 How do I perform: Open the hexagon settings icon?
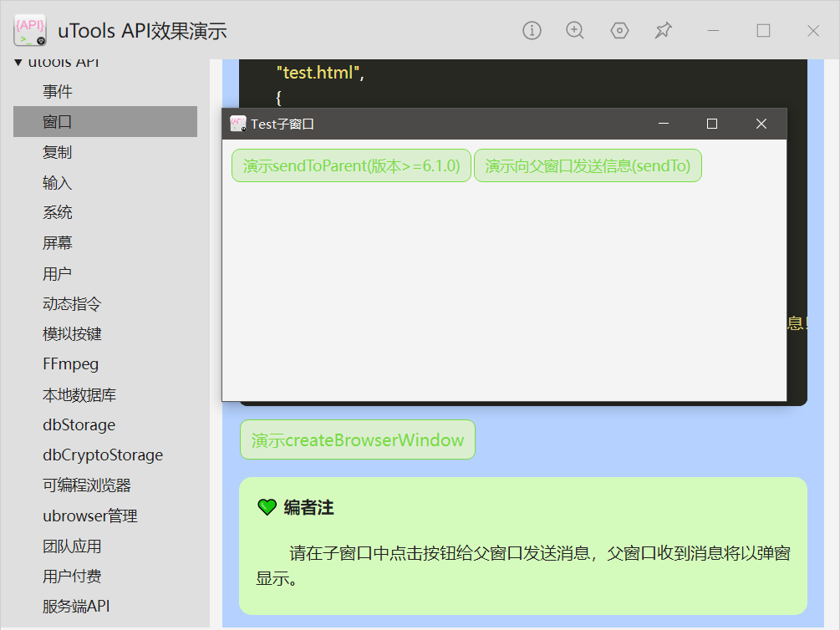click(x=620, y=31)
